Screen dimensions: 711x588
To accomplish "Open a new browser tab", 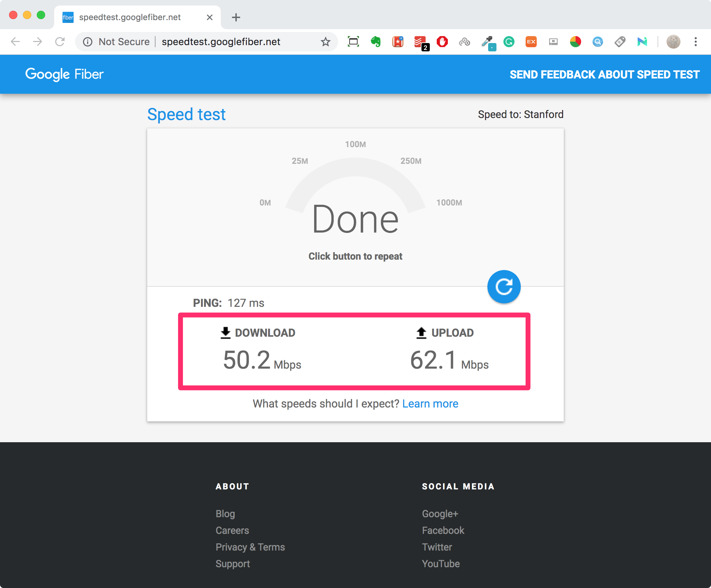I will point(236,17).
